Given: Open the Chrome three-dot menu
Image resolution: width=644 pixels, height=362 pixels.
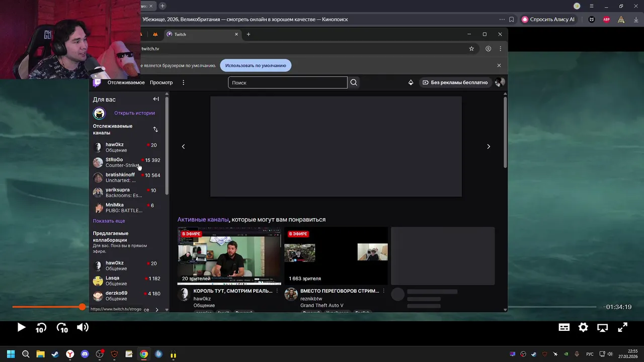Looking at the screenshot, I should [x=500, y=49].
